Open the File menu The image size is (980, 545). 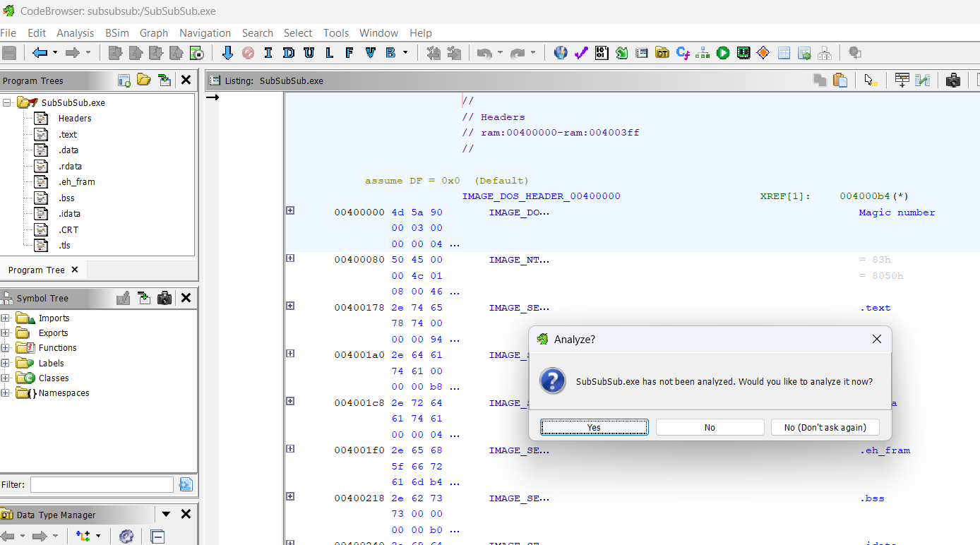pos(8,33)
